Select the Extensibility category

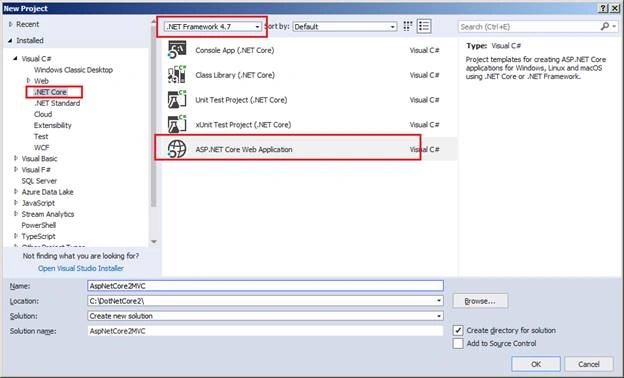[x=53, y=125]
